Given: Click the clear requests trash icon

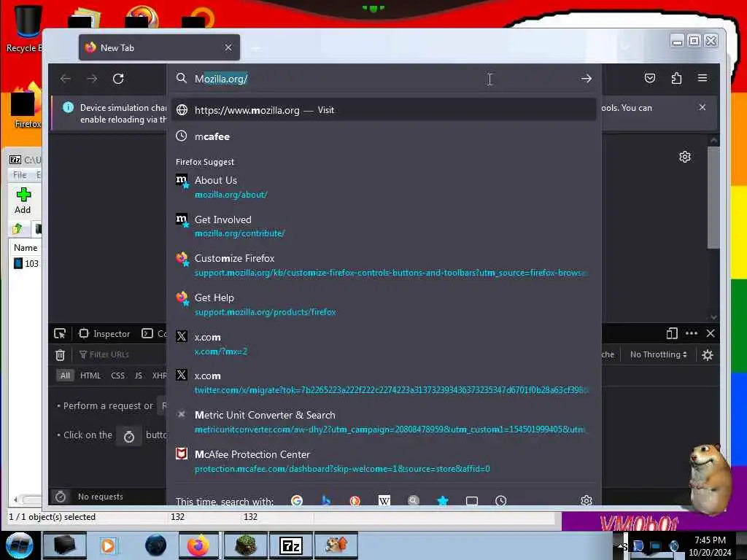Looking at the screenshot, I should click(x=60, y=355).
